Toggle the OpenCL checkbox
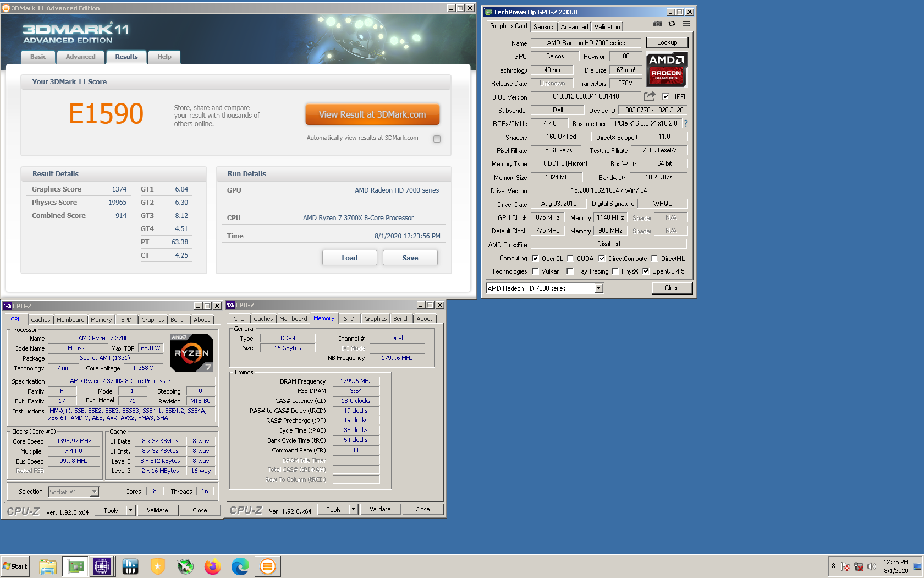The height and width of the screenshot is (578, 924). (x=535, y=258)
